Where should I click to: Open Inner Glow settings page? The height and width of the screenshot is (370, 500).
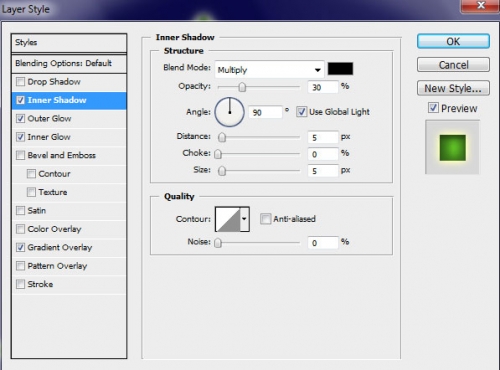point(49,137)
